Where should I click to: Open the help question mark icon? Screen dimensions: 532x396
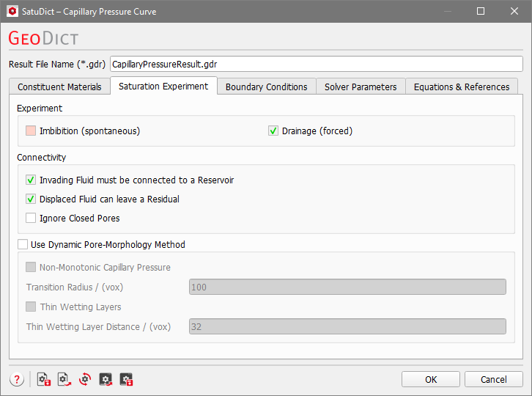(x=17, y=379)
